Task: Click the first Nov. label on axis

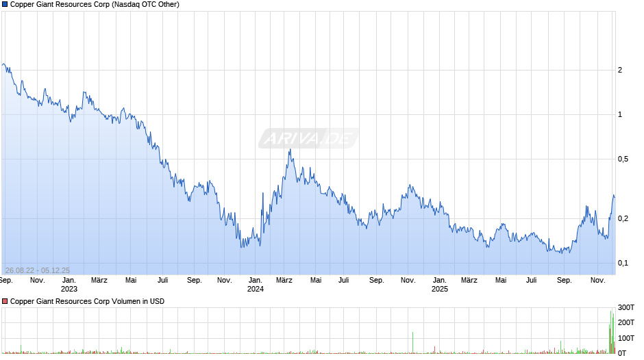Action: tap(38, 281)
